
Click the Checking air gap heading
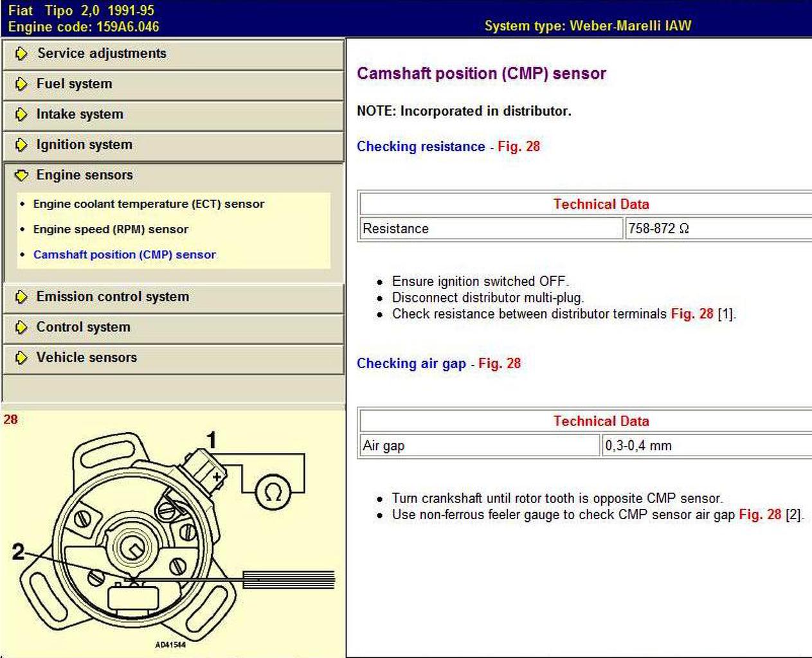[x=411, y=364]
